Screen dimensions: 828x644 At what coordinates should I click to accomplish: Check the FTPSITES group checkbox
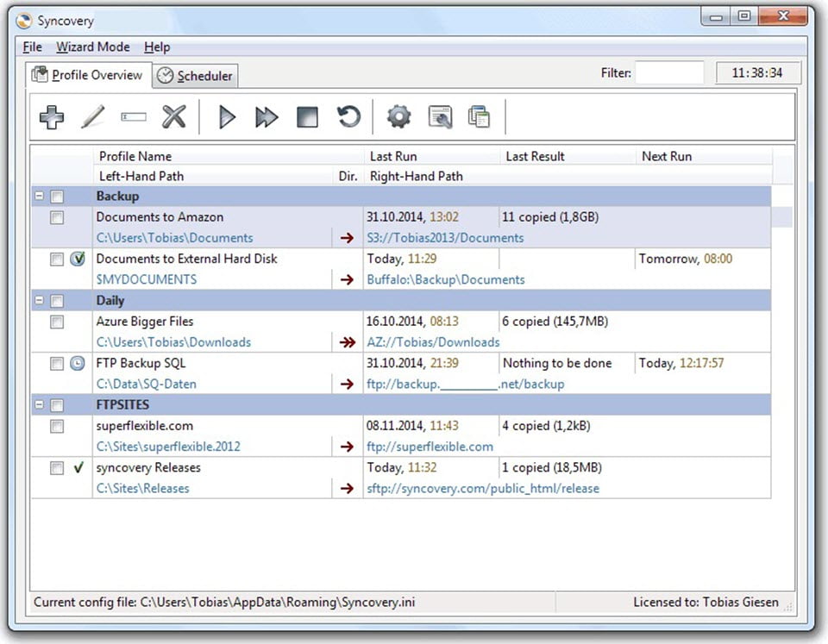[x=57, y=405]
